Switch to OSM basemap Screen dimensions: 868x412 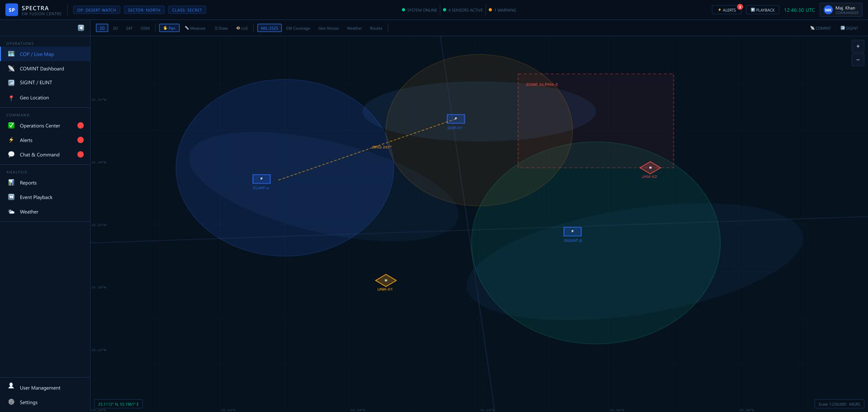tap(145, 28)
